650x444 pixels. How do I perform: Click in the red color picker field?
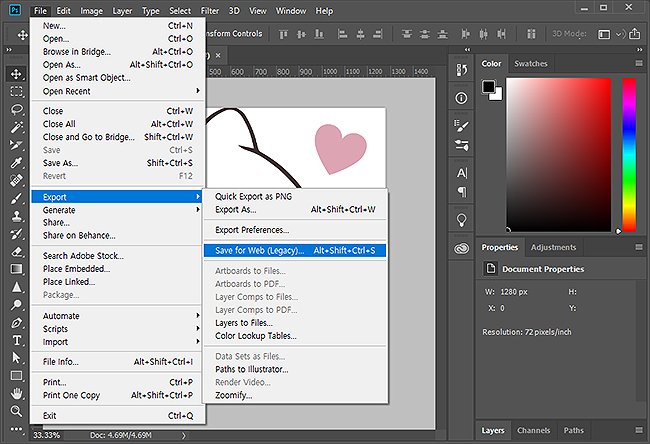click(558, 155)
